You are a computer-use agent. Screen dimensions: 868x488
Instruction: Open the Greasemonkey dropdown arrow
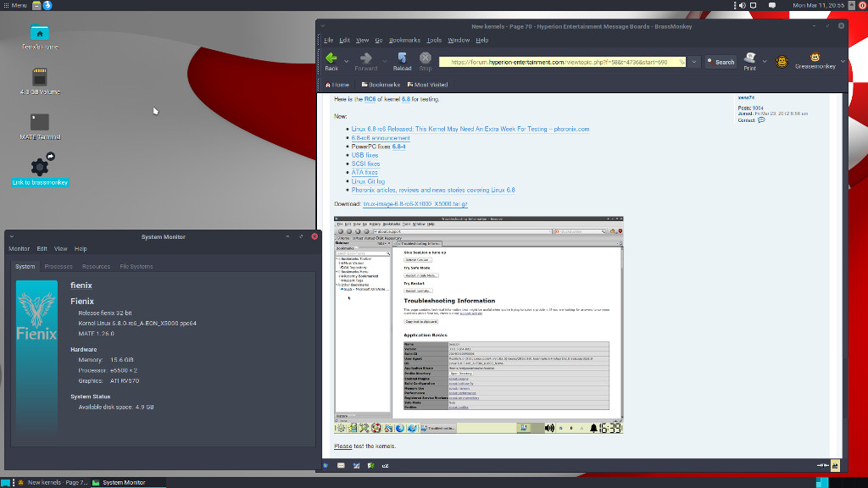(843, 61)
